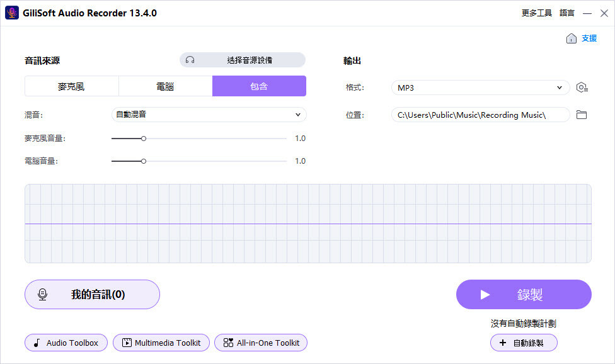
Task: Click the output location path field
Action: tap(480, 115)
